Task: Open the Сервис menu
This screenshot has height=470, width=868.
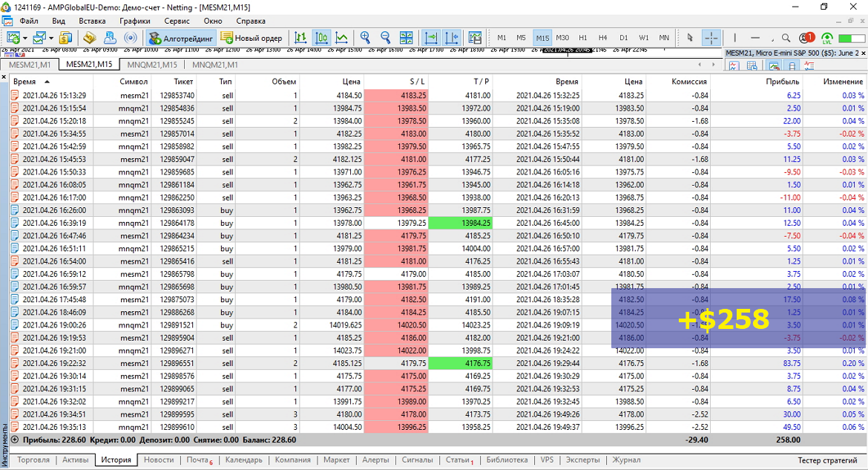Action: coord(177,21)
